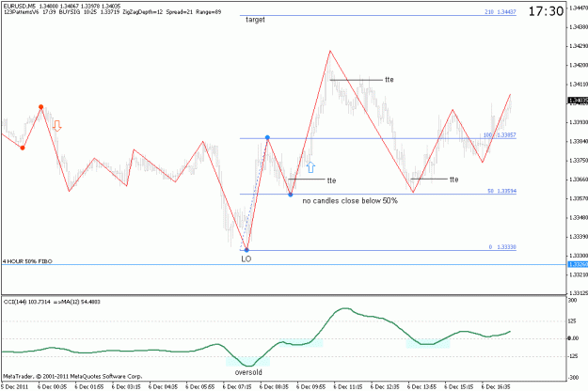Click the 123PatternsV6 indicator info line

pos(112,12)
